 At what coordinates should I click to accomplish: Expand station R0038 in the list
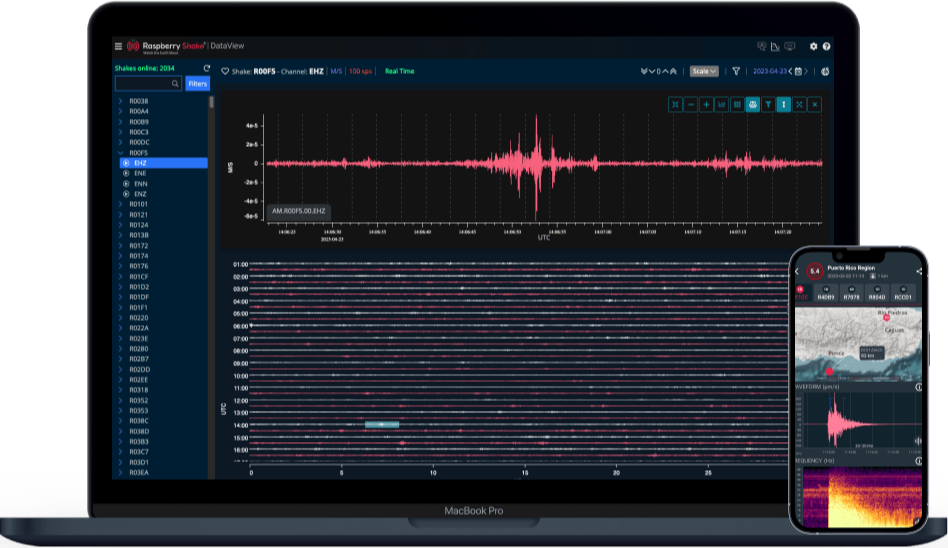click(120, 101)
